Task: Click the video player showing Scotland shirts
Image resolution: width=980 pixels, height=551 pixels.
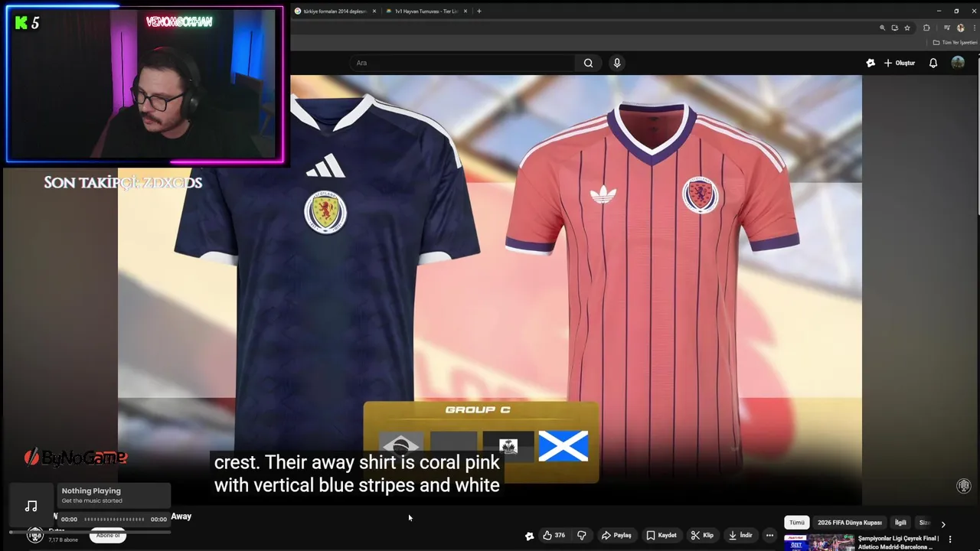Action: (490, 289)
